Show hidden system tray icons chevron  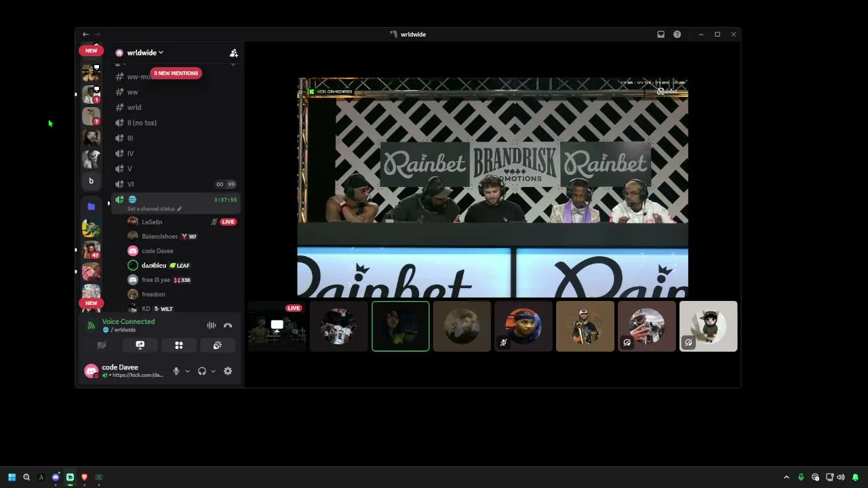(787, 477)
